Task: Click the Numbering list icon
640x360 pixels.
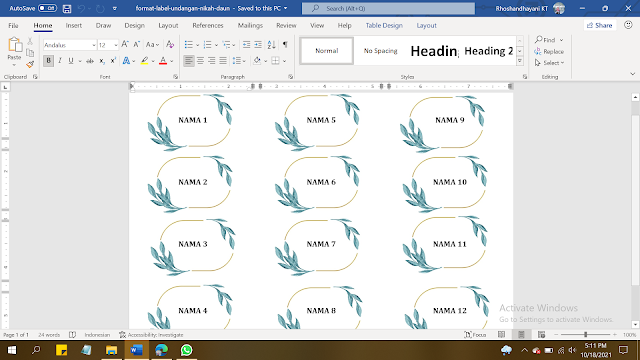Action: point(207,44)
